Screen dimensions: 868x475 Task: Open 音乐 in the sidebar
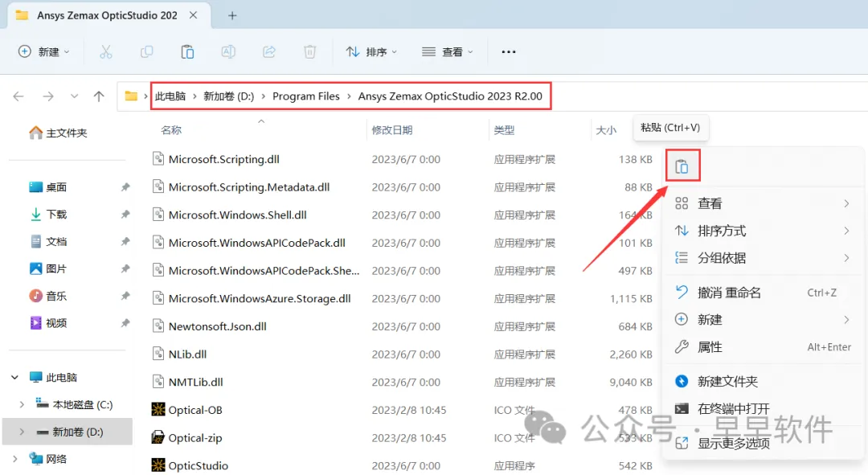47,296
